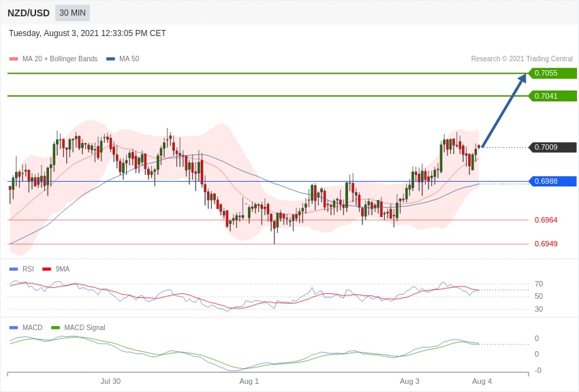Screen dimensions: 579x392
Task: Click the 'RSI' legend label
Action: point(28,269)
